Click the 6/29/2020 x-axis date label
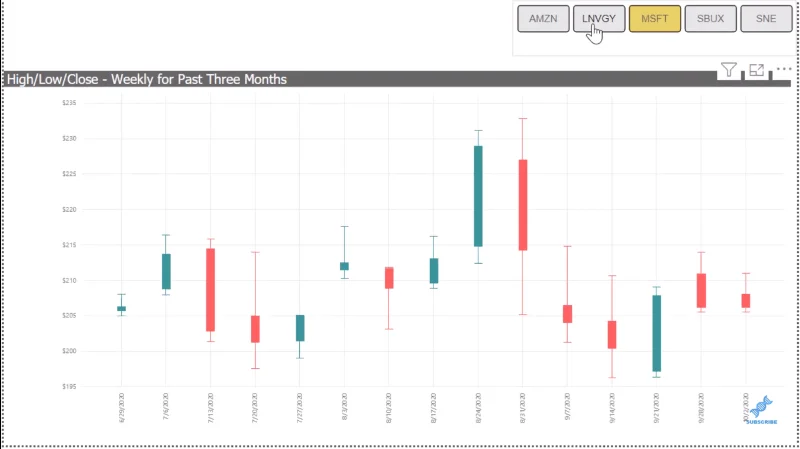Viewport: 800px width, 449px height. tap(121, 408)
